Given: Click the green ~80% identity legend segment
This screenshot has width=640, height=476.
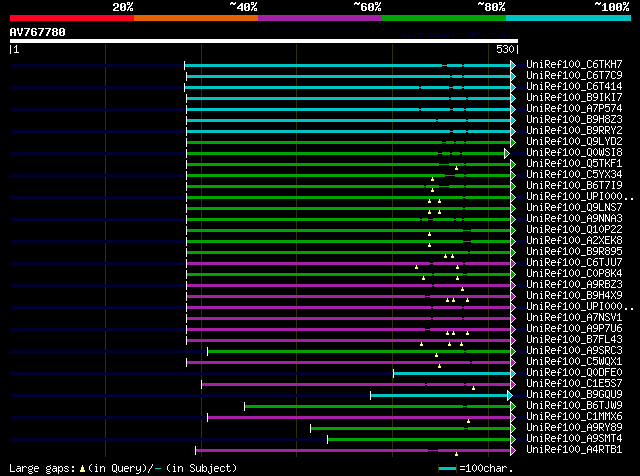Looking at the screenshot, I should (444, 18).
